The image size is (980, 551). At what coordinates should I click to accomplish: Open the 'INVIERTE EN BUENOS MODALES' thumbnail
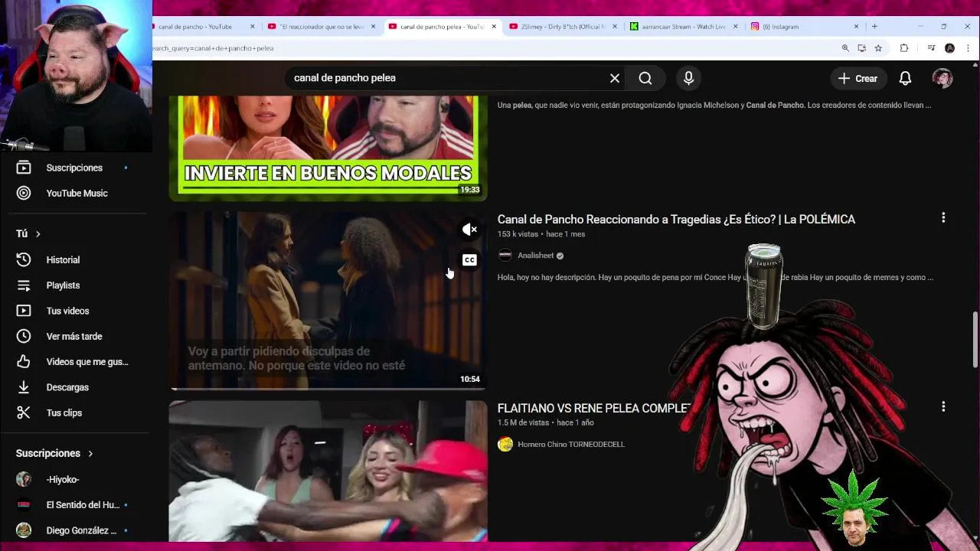[328, 148]
